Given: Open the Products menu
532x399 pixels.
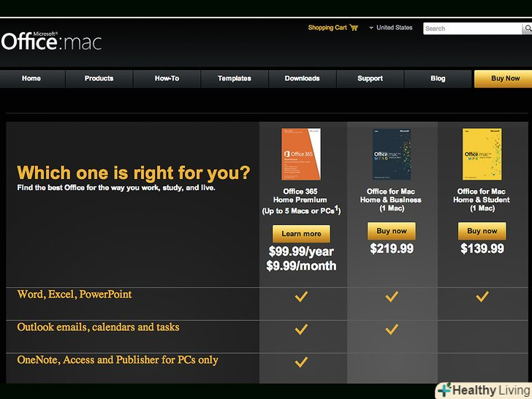Looking at the screenshot, I should pyautogui.click(x=99, y=78).
